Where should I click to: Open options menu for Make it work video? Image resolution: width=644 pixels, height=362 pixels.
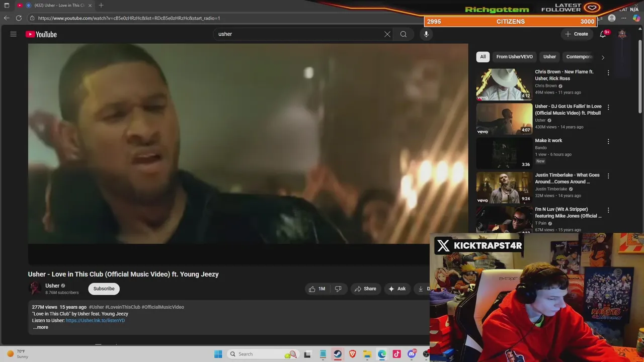point(608,142)
